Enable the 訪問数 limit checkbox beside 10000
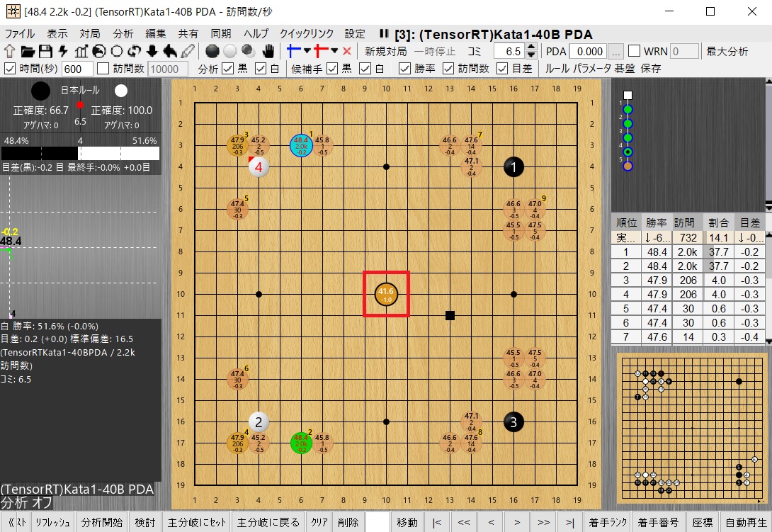Image resolution: width=772 pixels, height=532 pixels. click(x=103, y=69)
